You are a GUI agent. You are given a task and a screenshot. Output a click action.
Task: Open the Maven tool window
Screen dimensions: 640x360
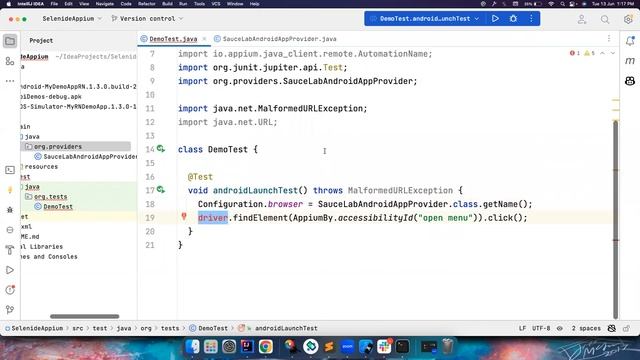coord(630,61)
